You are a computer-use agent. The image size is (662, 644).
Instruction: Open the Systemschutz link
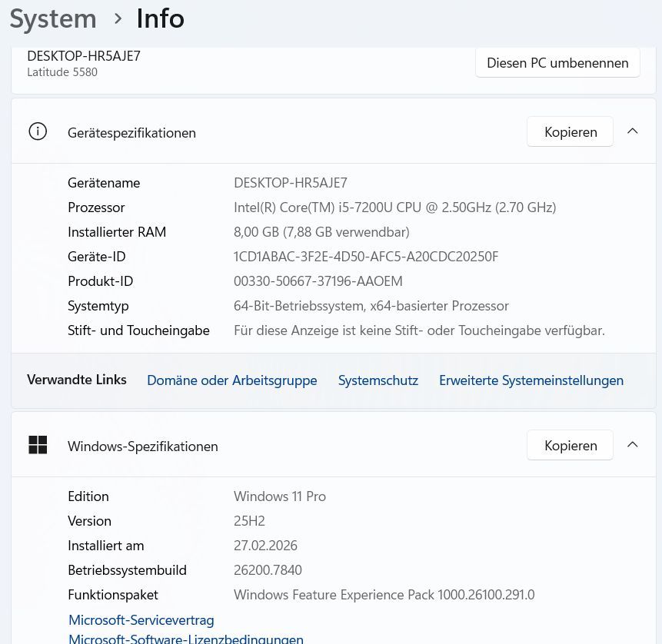(378, 380)
